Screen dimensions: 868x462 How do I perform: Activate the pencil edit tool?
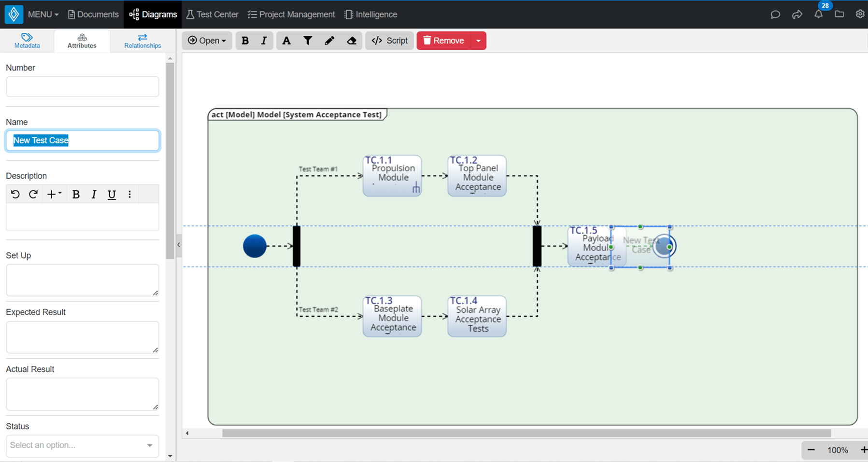tap(329, 41)
